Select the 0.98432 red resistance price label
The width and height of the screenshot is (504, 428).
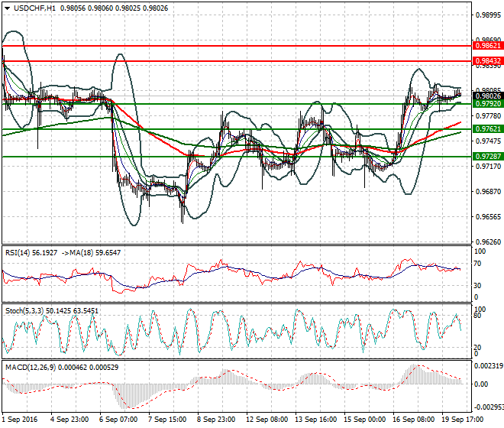coord(488,61)
